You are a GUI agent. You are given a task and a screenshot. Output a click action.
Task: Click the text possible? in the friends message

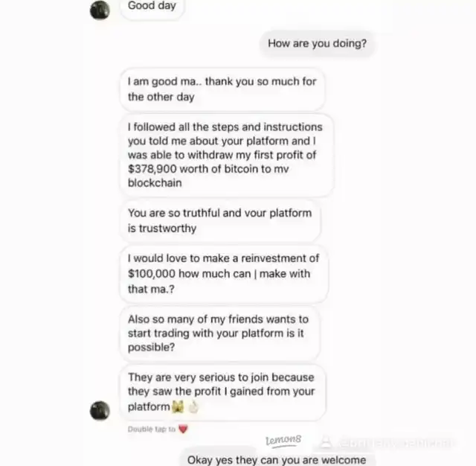pyautogui.click(x=151, y=347)
